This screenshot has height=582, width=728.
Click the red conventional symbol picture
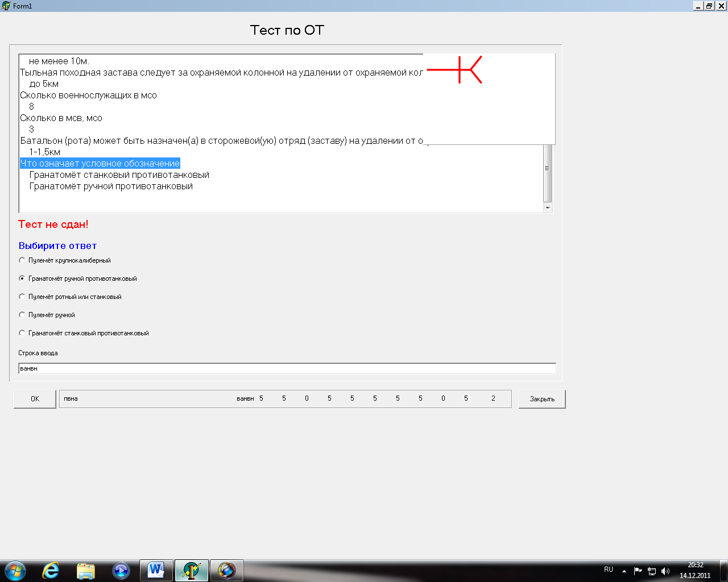tap(454, 70)
